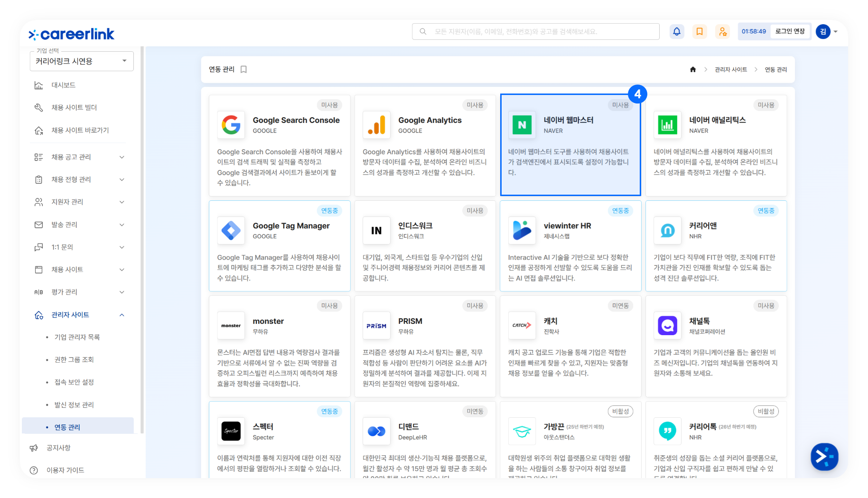
Task: Open 공지사항 in sidebar
Action: point(58,448)
